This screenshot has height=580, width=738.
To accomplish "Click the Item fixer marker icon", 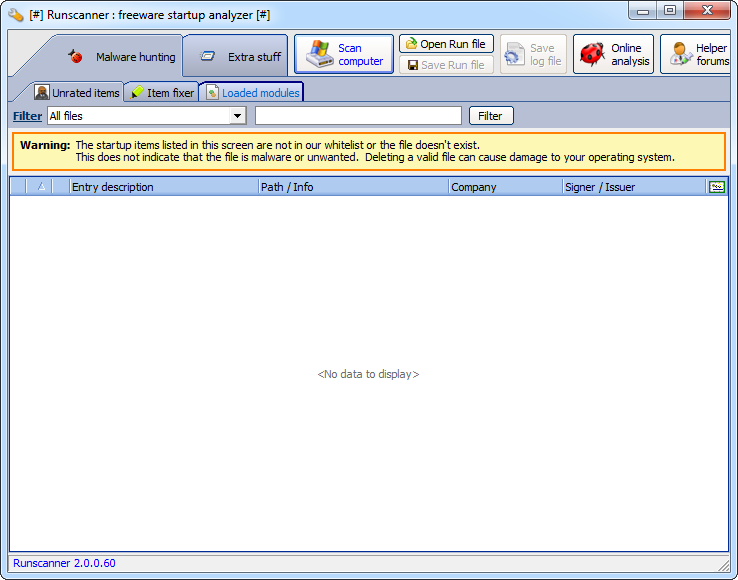I will (136, 92).
